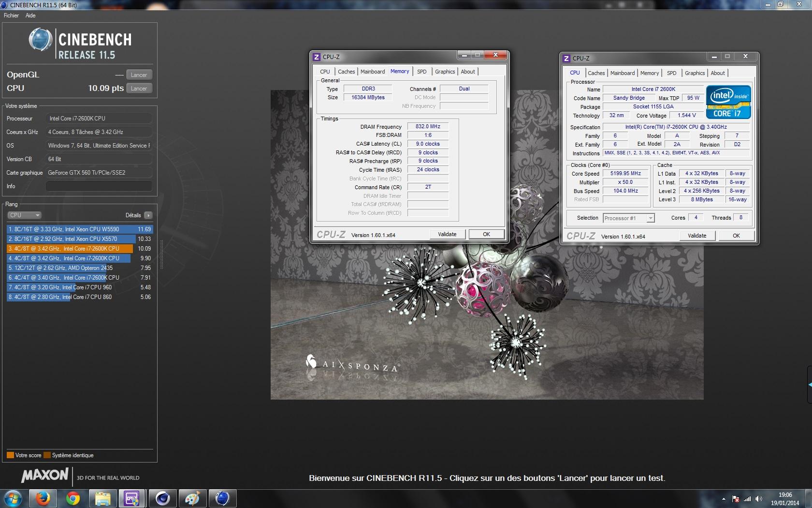Viewport: 812px width, 508px height.
Task: Switch to CPU tab in Memory CPU-Z window
Action: (325, 72)
